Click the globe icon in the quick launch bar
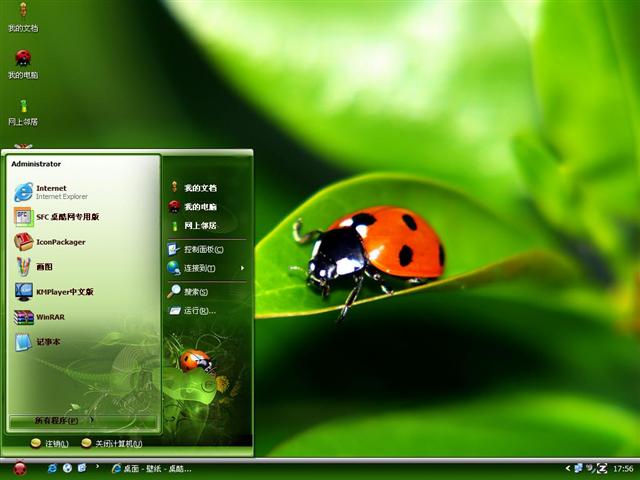Viewport: 640px width, 480px height. click(x=67, y=468)
